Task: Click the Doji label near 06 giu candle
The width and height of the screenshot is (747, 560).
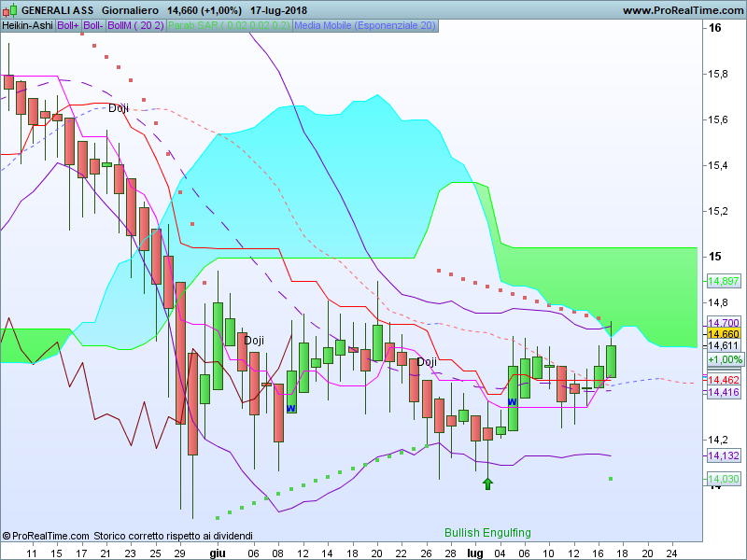Action: tap(254, 341)
